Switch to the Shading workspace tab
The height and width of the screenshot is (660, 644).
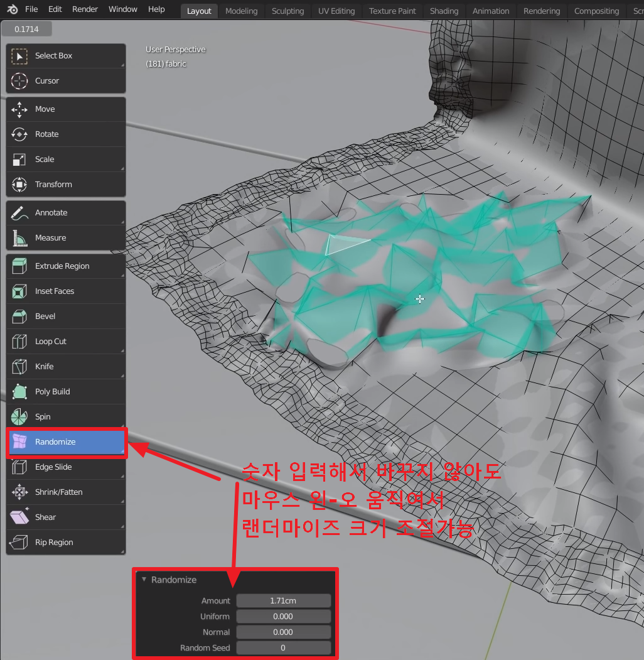tap(444, 11)
